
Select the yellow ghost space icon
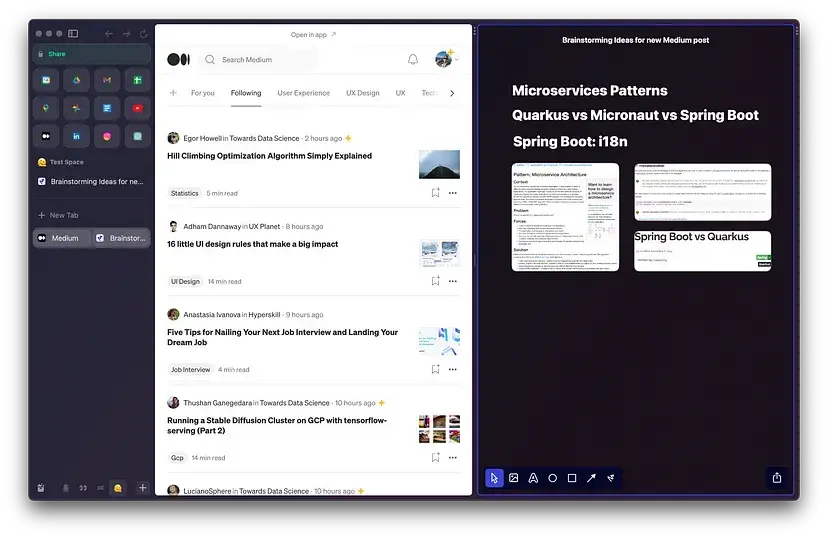point(118,488)
